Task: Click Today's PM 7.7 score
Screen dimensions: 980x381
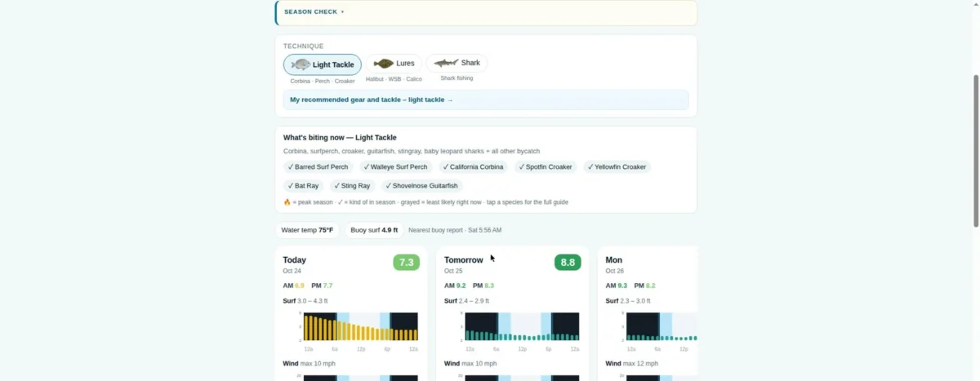Action: (323, 286)
